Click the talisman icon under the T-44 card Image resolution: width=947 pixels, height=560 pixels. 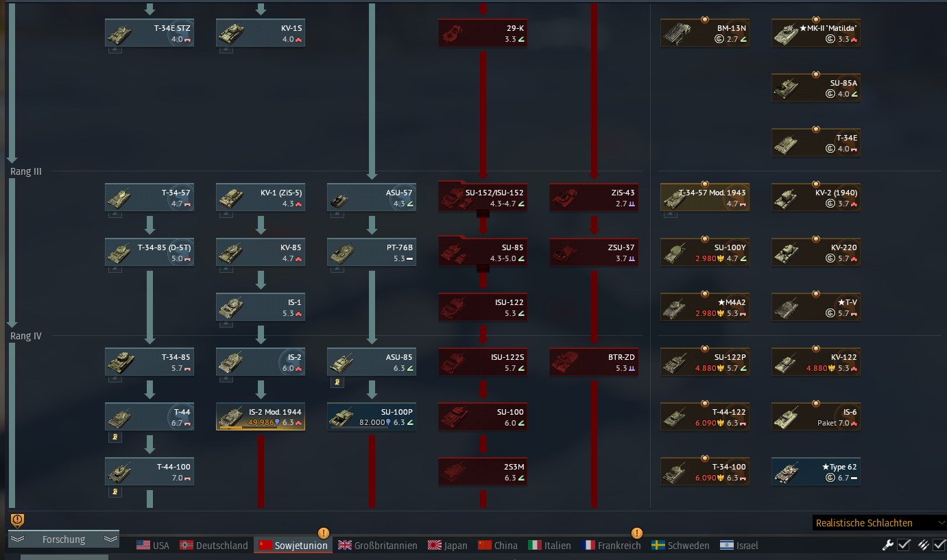tap(115, 437)
